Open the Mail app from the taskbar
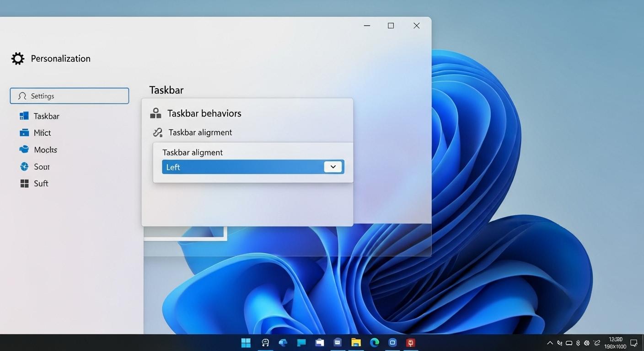 pyautogui.click(x=319, y=343)
